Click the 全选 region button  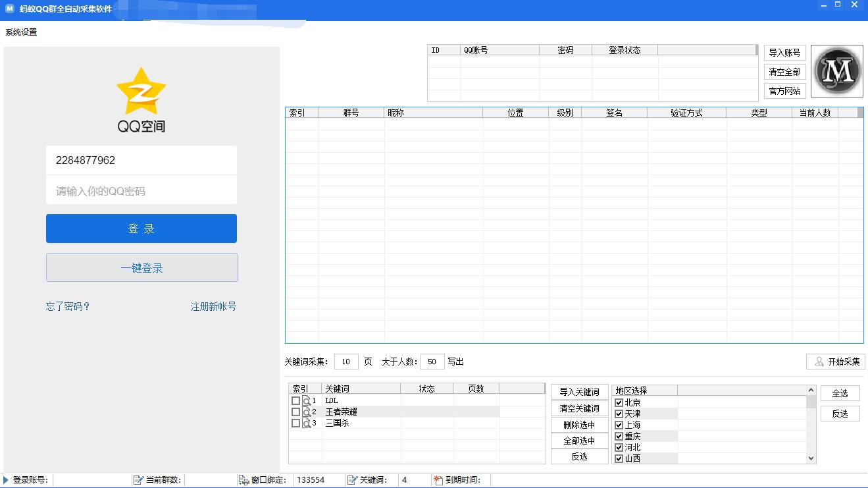tap(840, 393)
